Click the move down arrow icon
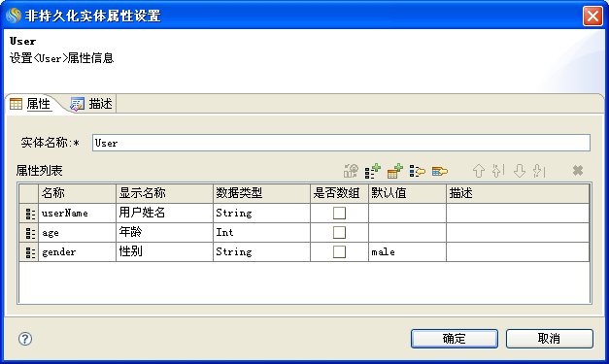Image resolution: width=609 pixels, height=364 pixels. tap(520, 171)
